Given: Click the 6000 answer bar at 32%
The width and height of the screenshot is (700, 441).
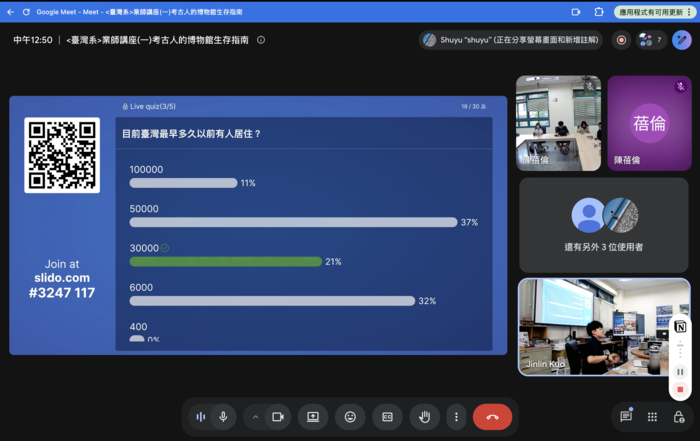Looking at the screenshot, I should pos(272,301).
